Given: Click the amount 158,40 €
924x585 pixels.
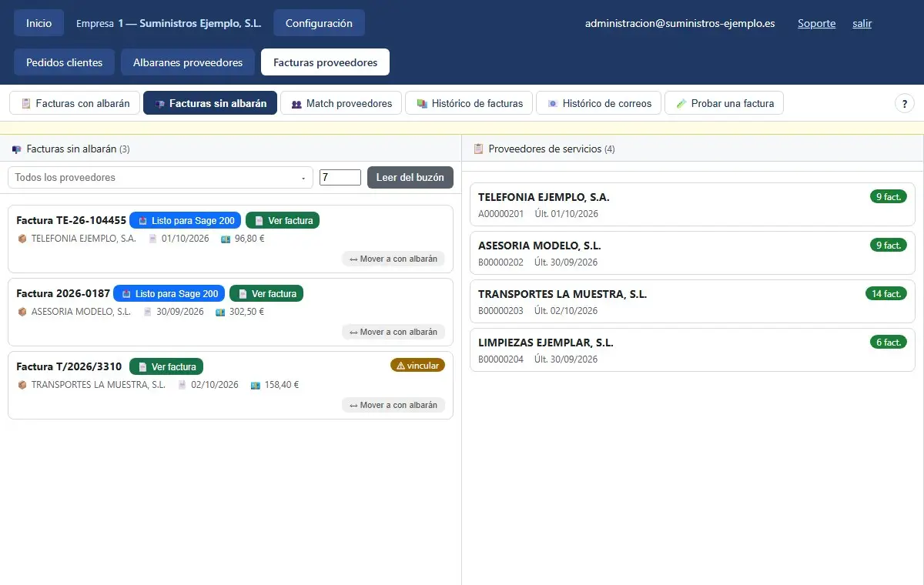Looking at the screenshot, I should click(x=281, y=385).
